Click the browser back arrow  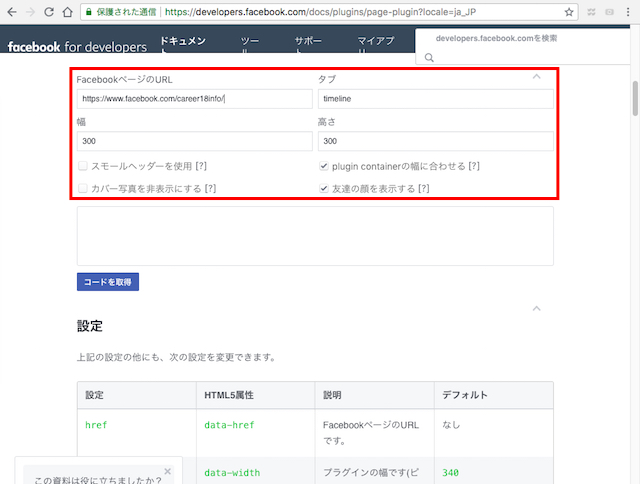(11, 13)
